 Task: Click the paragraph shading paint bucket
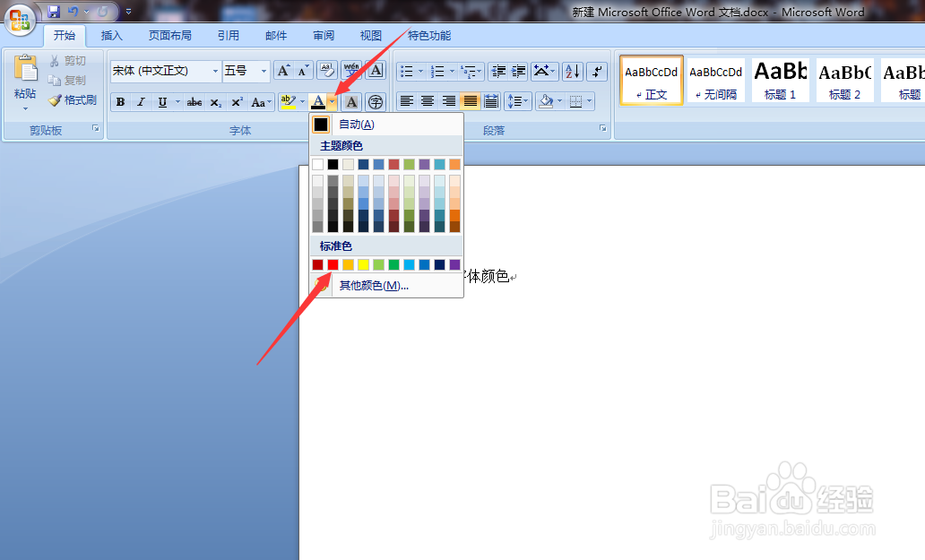coord(546,101)
